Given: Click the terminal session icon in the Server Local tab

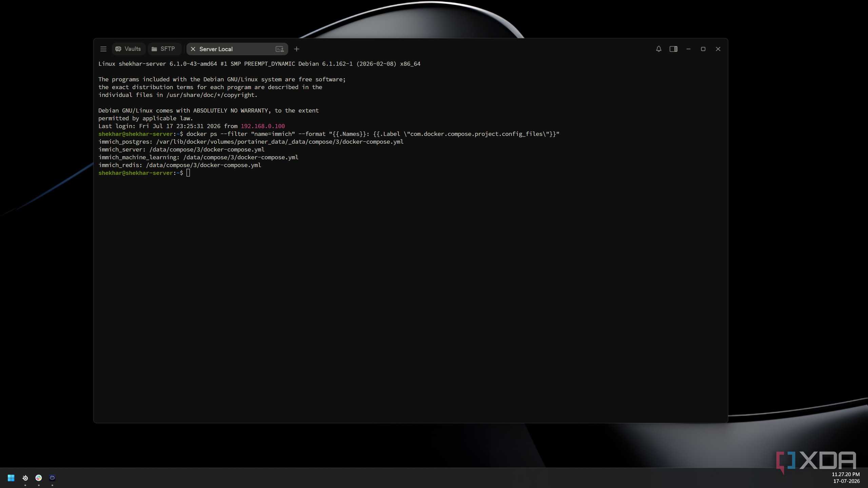Looking at the screenshot, I should click(x=280, y=49).
